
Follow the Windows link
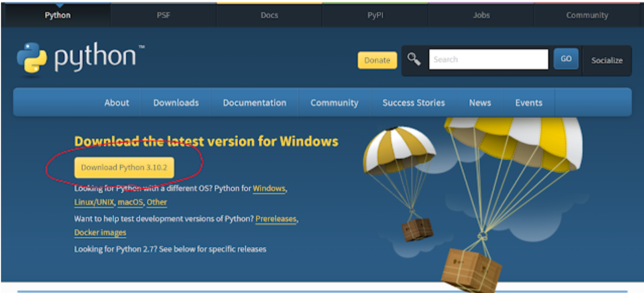(269, 189)
